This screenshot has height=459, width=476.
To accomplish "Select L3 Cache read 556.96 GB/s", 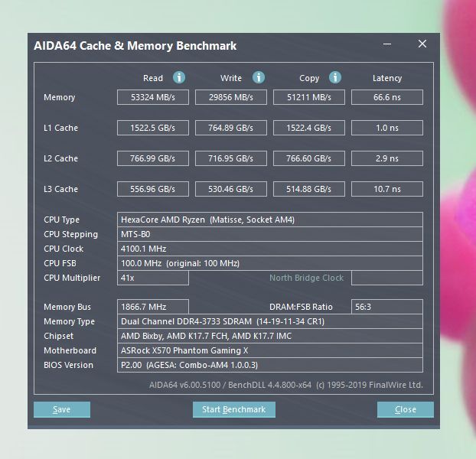I will pos(153,189).
